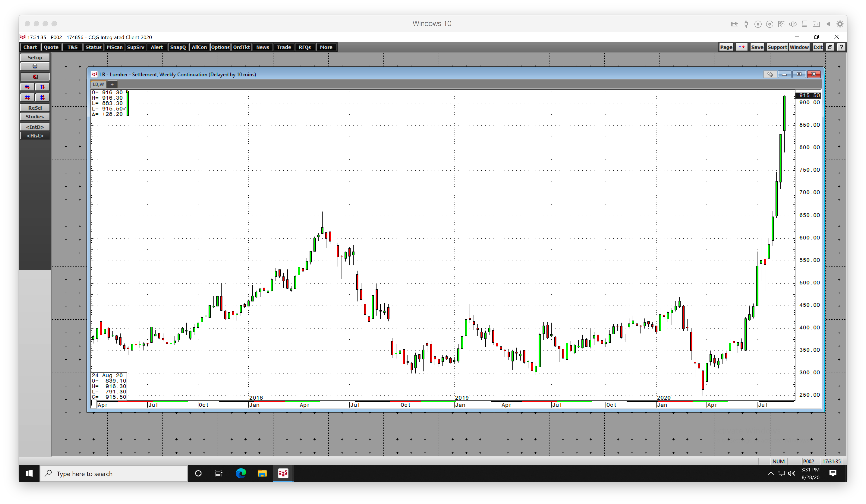The width and height of the screenshot is (866, 504).
Task: Open VM settings gear icon
Action: pos(840,24)
